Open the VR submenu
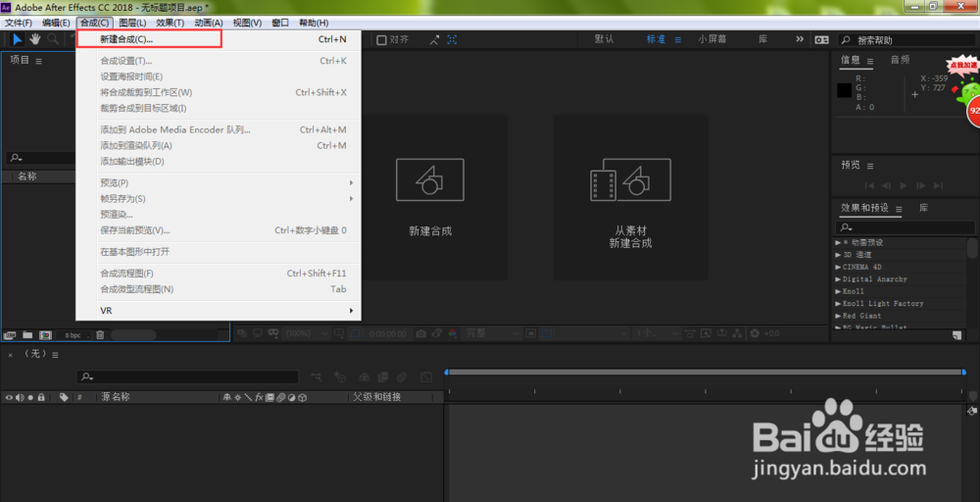 point(219,311)
